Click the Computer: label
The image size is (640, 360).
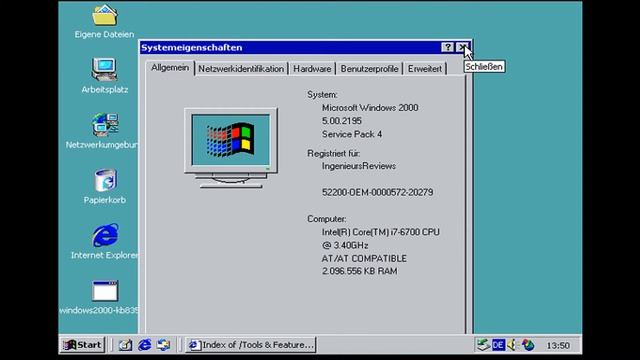pos(327,219)
